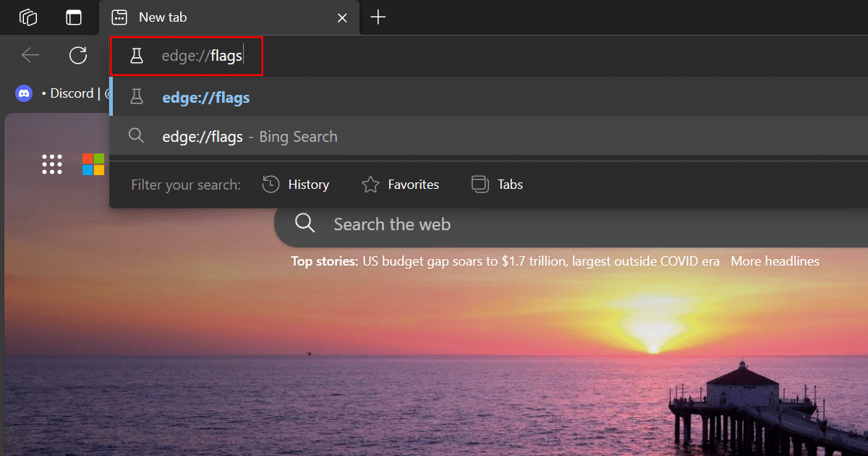Filter your search by Favorites

point(400,185)
